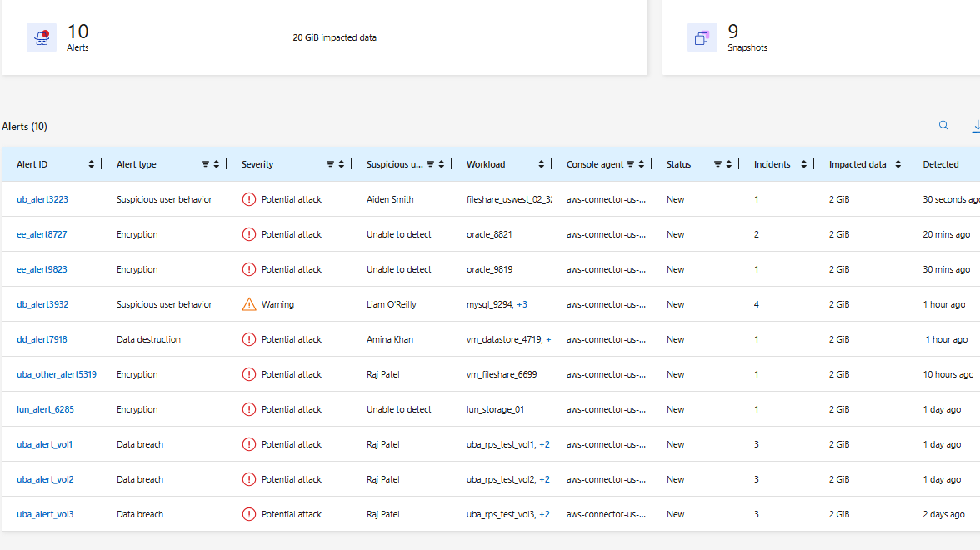This screenshot has width=980, height=550.
Task: Click the Warning triangle icon on db_alert3932 row
Action: 248,303
